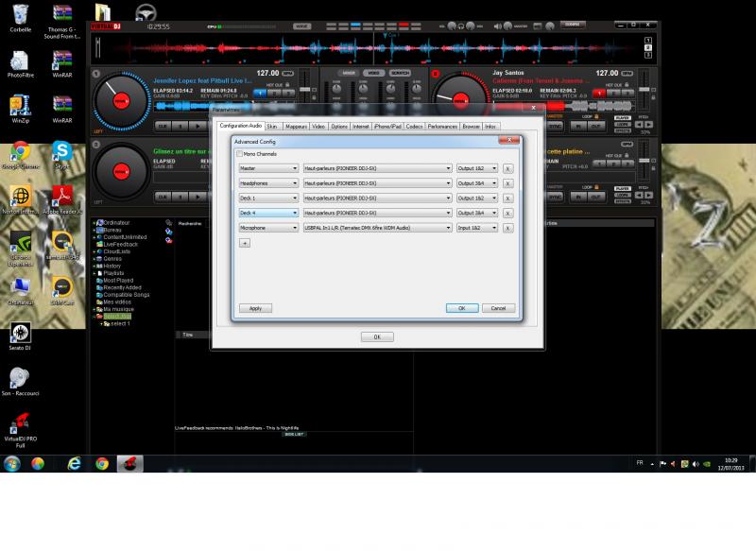The image size is (756, 551).
Task: Switch to the Skin tab
Action: click(x=272, y=127)
